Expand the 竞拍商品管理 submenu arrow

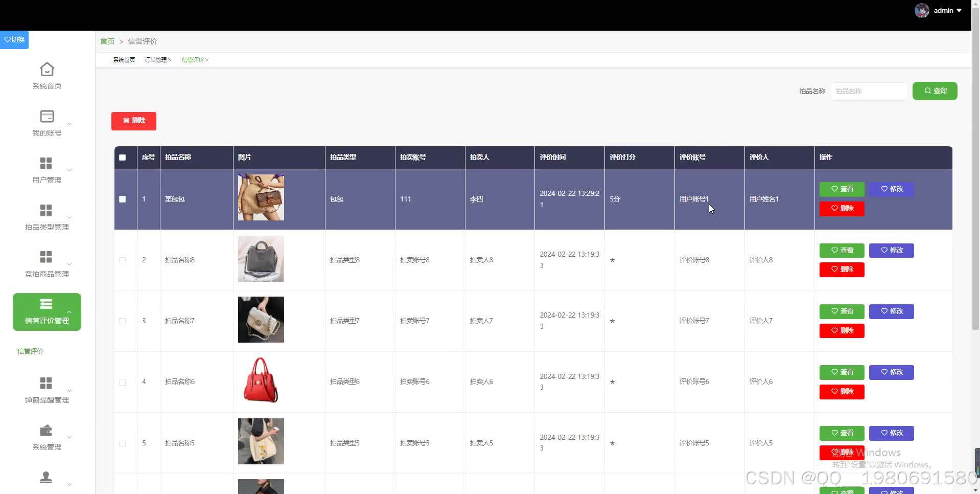click(69, 264)
